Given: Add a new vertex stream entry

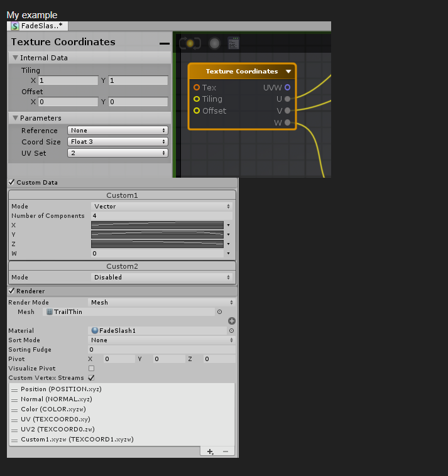Looking at the screenshot, I should click(x=210, y=452).
